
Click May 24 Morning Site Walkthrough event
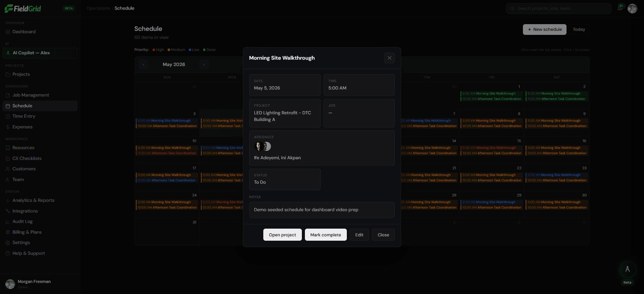tap(167, 202)
